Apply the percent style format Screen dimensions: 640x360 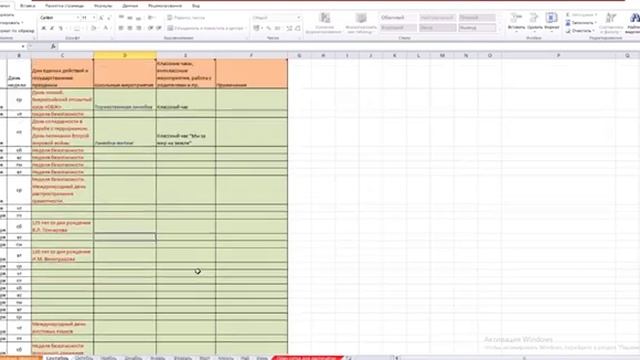(x=269, y=28)
